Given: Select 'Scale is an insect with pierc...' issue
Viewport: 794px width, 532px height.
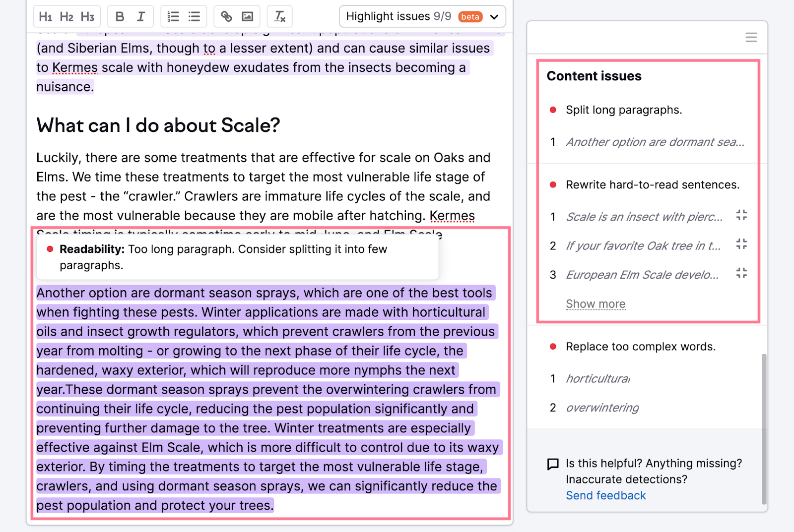Looking at the screenshot, I should (x=644, y=217).
